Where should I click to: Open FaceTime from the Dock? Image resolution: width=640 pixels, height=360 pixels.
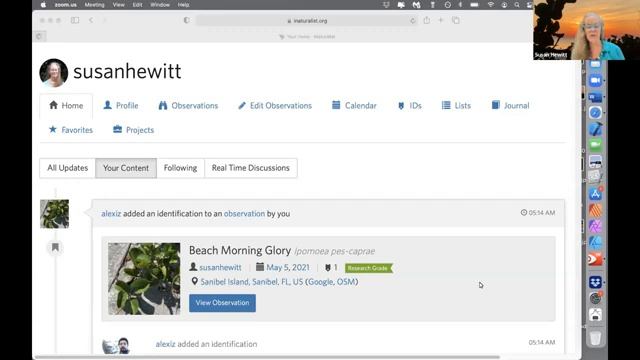pos(596,145)
